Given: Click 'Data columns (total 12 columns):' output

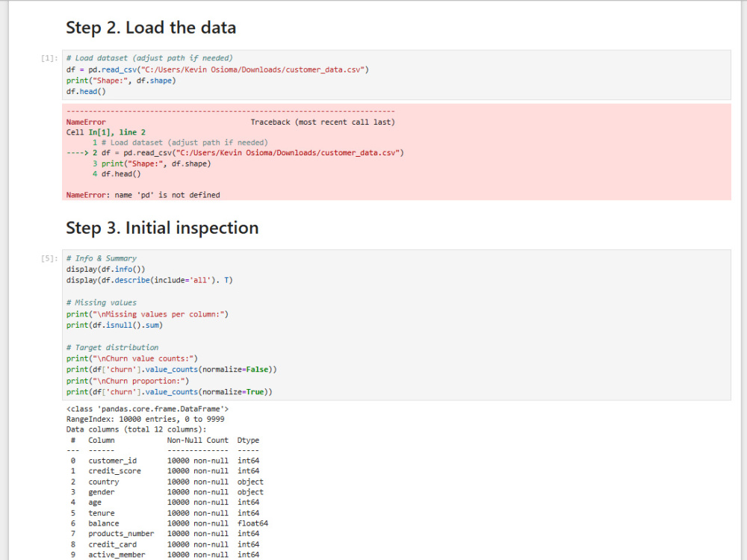Looking at the screenshot, I should tap(136, 429).
